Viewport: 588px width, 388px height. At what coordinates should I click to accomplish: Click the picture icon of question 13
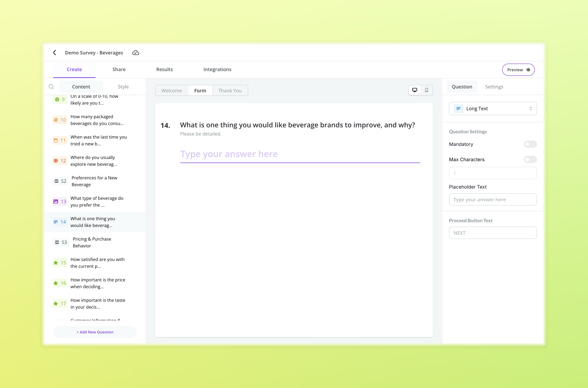(x=56, y=201)
